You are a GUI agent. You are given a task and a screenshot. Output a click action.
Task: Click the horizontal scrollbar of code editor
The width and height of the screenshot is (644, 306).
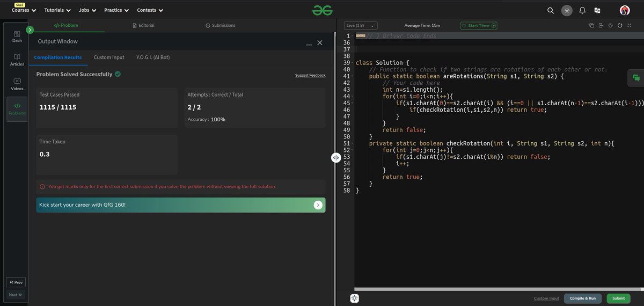pos(496,289)
